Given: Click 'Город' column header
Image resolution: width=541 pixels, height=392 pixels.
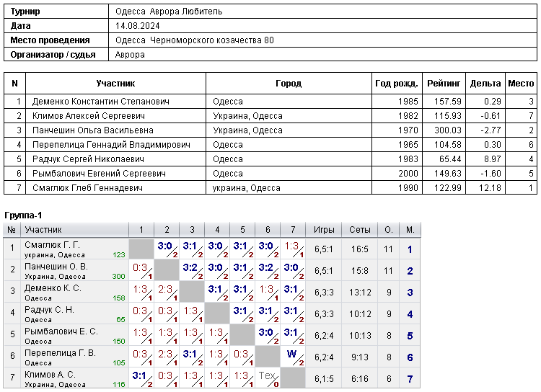Looking at the screenshot, I should point(289,83).
